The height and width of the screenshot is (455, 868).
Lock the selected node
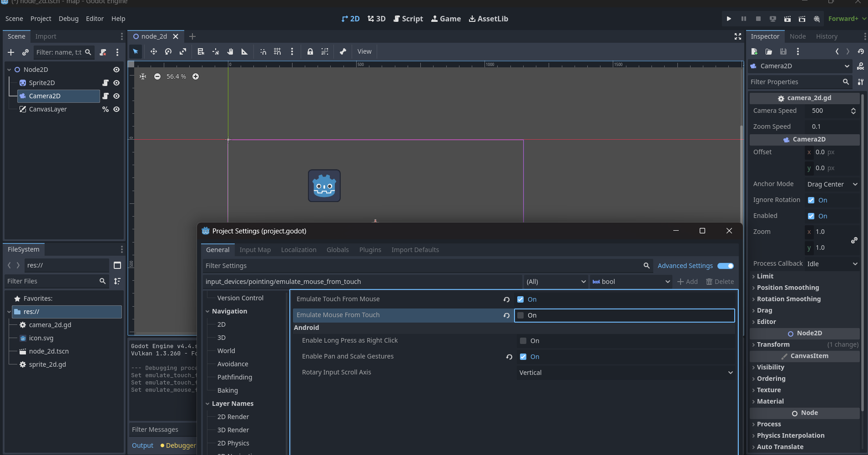coord(310,51)
